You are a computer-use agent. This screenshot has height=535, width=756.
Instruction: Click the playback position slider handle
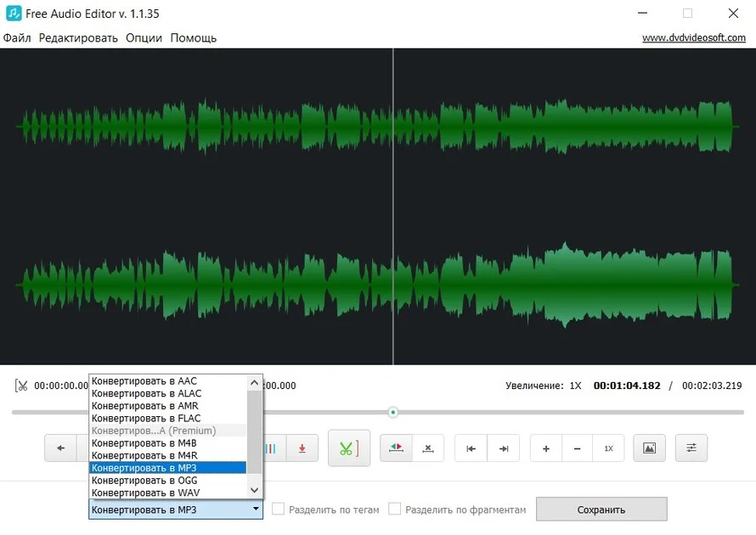tap(392, 412)
